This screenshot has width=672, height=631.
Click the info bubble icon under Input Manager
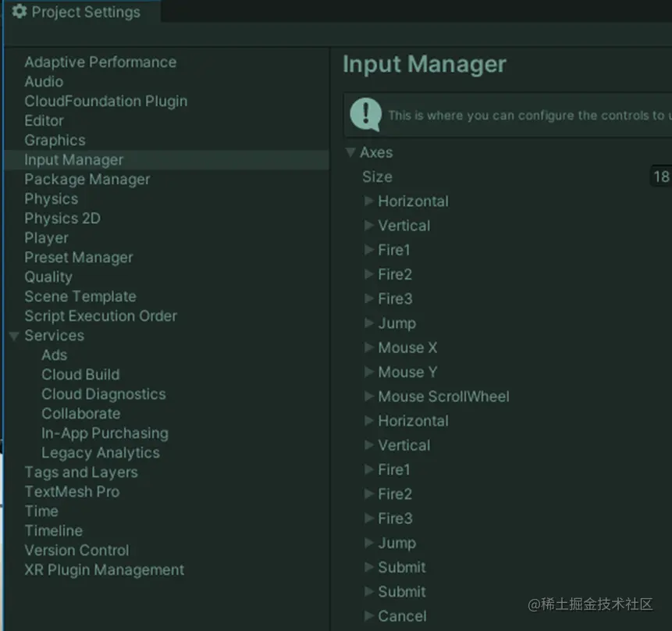365,115
